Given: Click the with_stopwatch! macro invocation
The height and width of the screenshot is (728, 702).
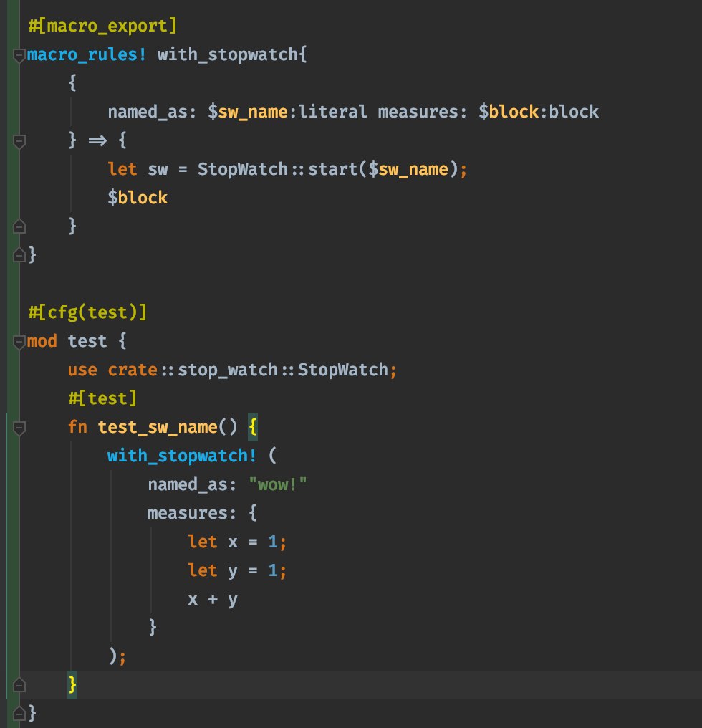Looking at the screenshot, I should (x=182, y=456).
